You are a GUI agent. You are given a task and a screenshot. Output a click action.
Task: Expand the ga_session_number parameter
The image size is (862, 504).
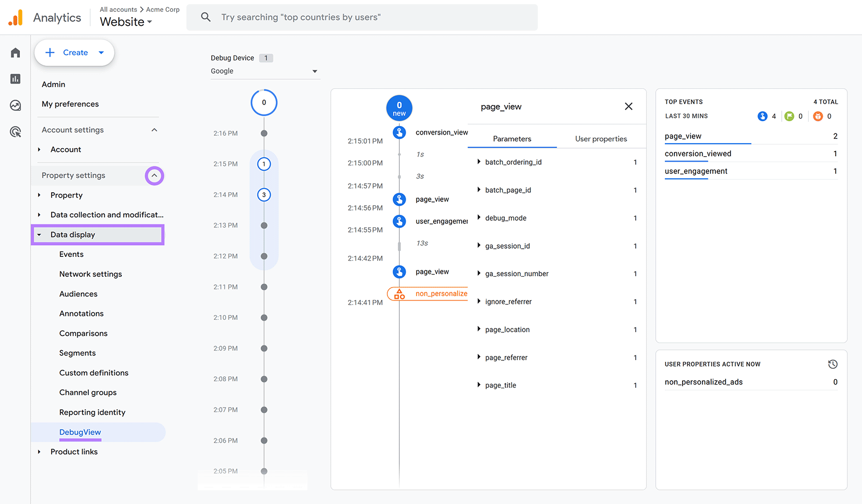click(x=478, y=274)
